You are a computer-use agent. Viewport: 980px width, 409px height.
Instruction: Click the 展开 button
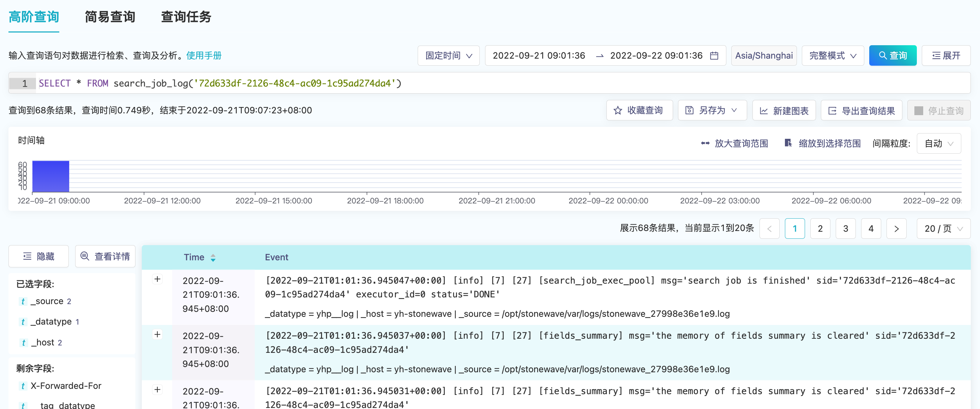tap(946, 55)
